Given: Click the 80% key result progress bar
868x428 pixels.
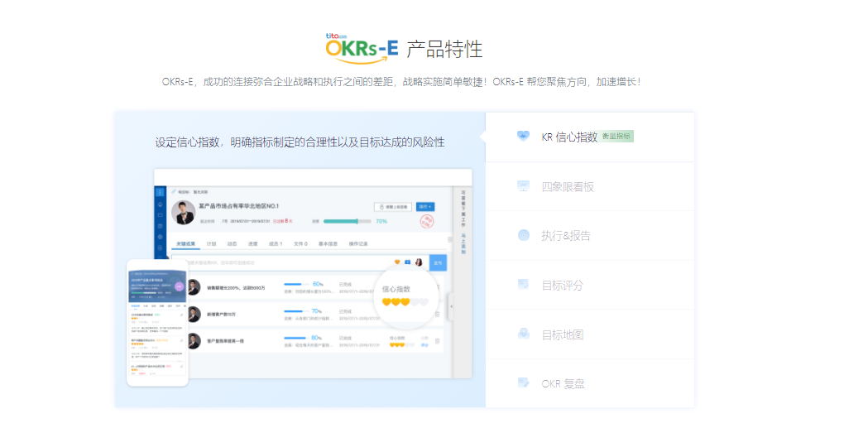Looking at the screenshot, I should pos(297,338).
